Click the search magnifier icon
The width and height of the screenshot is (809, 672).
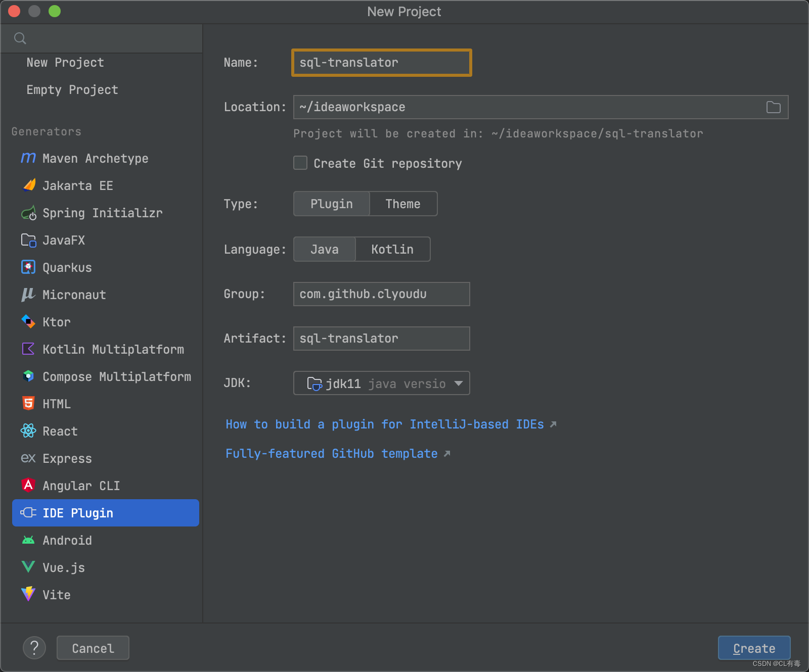20,38
